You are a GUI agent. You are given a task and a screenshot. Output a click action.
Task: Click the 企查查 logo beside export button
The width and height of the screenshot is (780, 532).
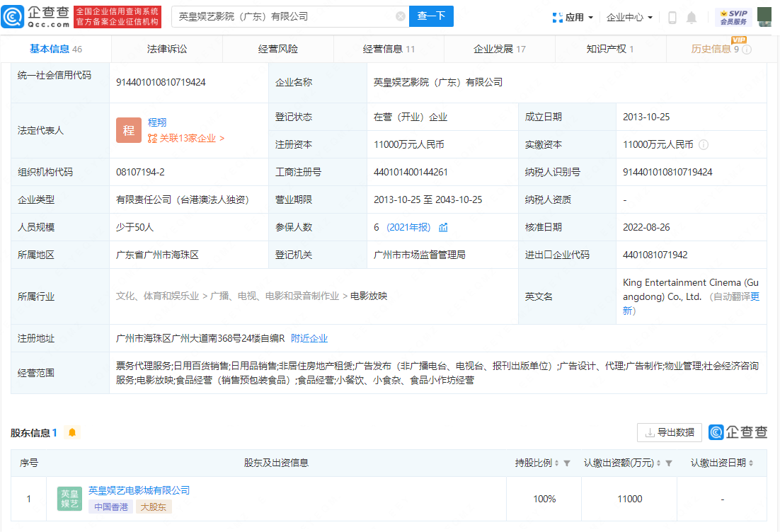[738, 432]
